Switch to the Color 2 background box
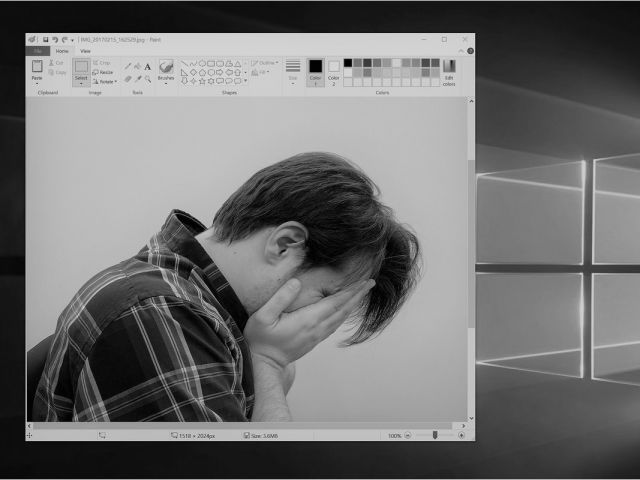This screenshot has height=480, width=640. [334, 70]
